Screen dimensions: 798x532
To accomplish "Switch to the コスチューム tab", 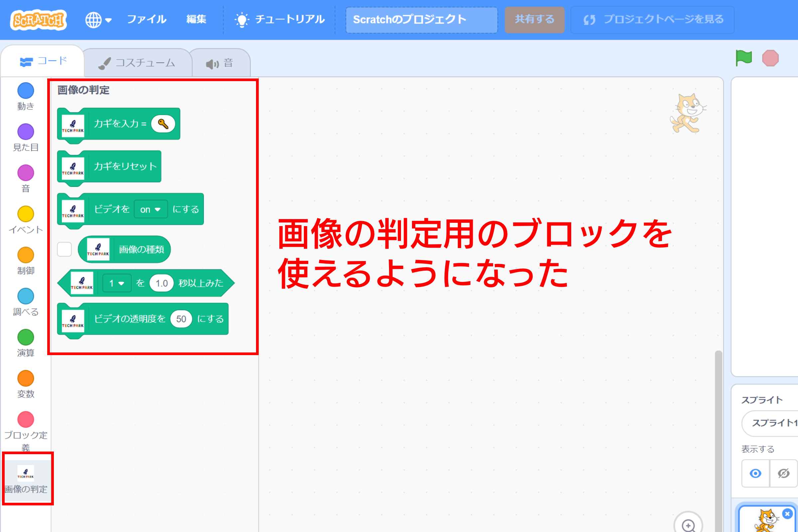I will 137,62.
